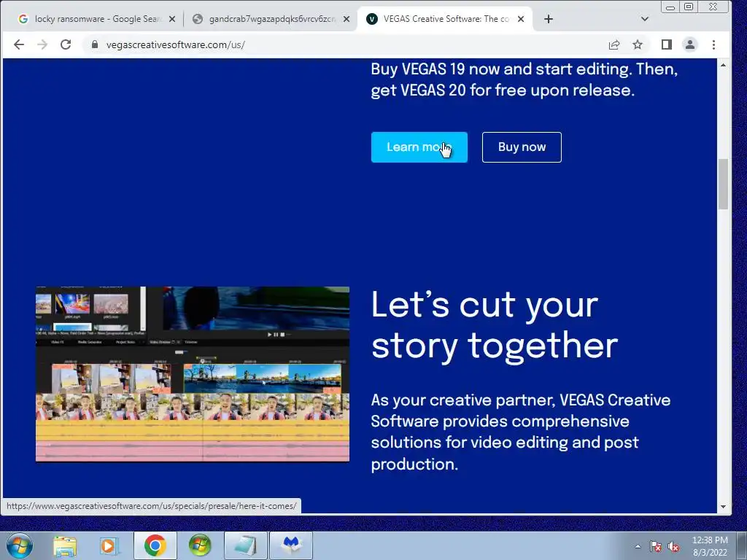Bookmark this page with the star
This screenshot has height=560, width=747.
pyautogui.click(x=638, y=44)
